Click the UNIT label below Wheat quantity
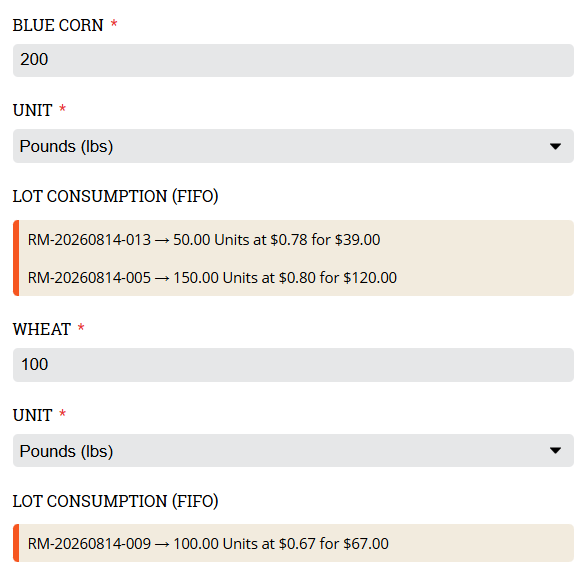This screenshot has width=585, height=577. click(x=32, y=415)
